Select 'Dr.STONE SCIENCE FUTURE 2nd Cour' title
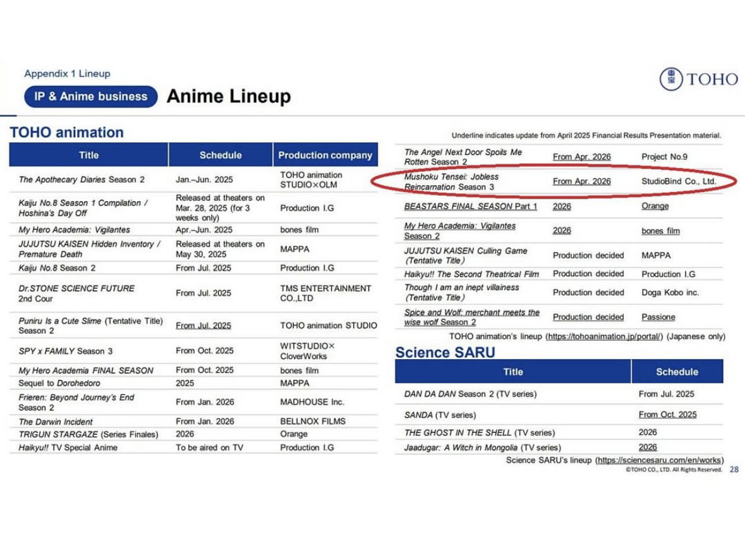 [x=76, y=293]
